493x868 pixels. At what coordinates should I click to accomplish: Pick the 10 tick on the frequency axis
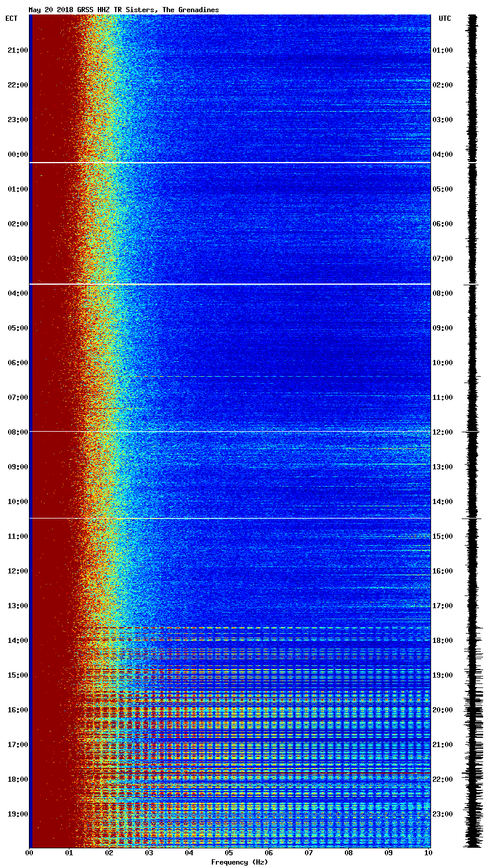pos(429,853)
